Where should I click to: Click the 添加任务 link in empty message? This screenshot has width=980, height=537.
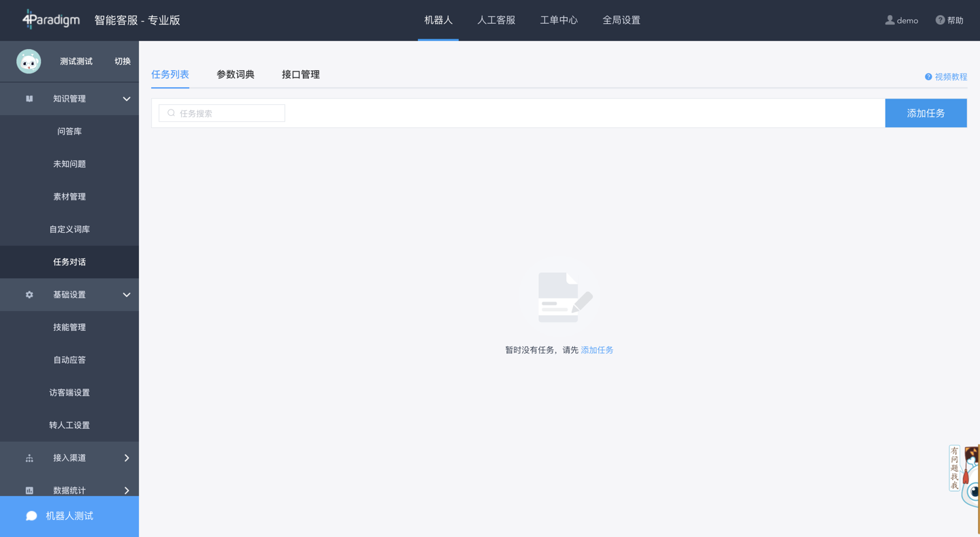pos(597,350)
